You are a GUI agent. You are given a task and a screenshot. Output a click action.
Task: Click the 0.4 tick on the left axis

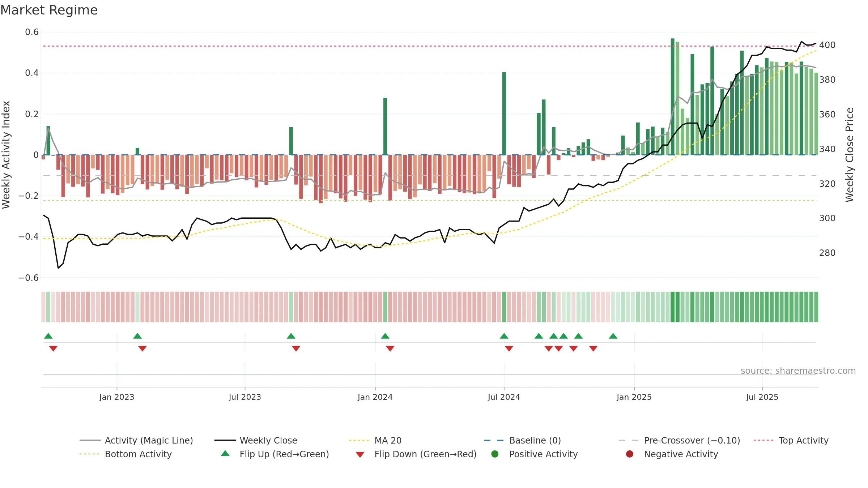(32, 73)
